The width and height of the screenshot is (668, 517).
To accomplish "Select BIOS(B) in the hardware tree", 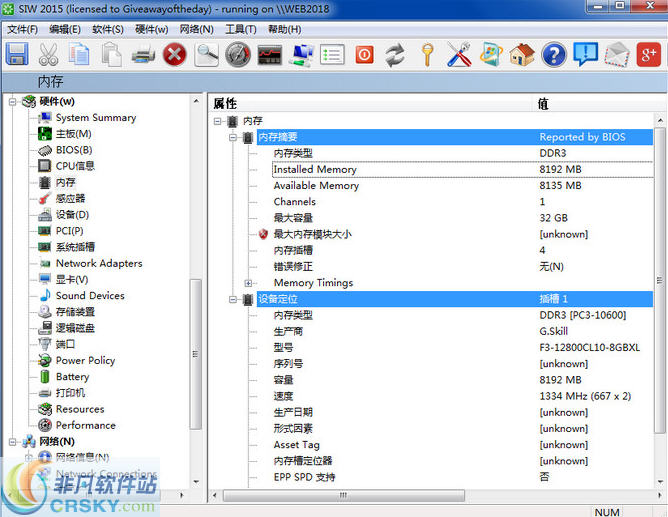I will pyautogui.click(x=74, y=150).
